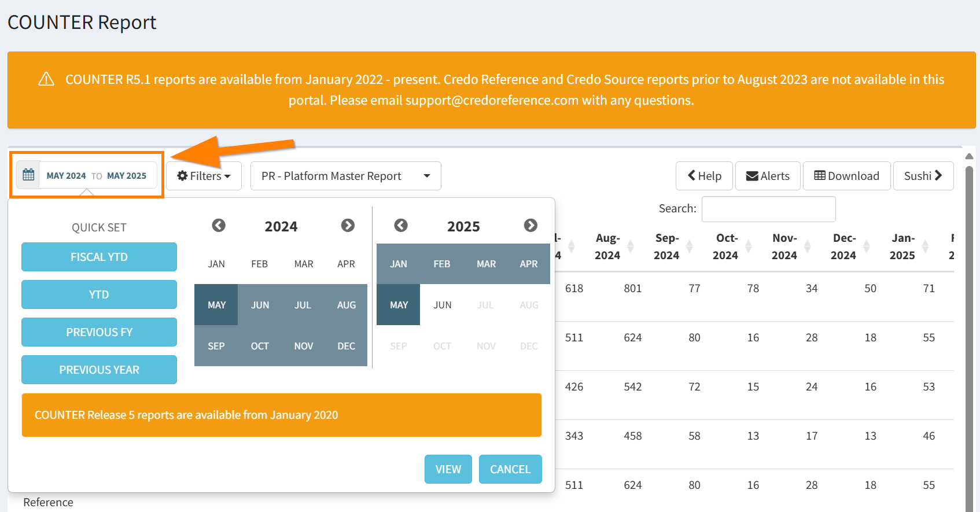Apply the PREVIOUS FY quick set
Viewport: 980px width, 512px height.
[99, 332]
